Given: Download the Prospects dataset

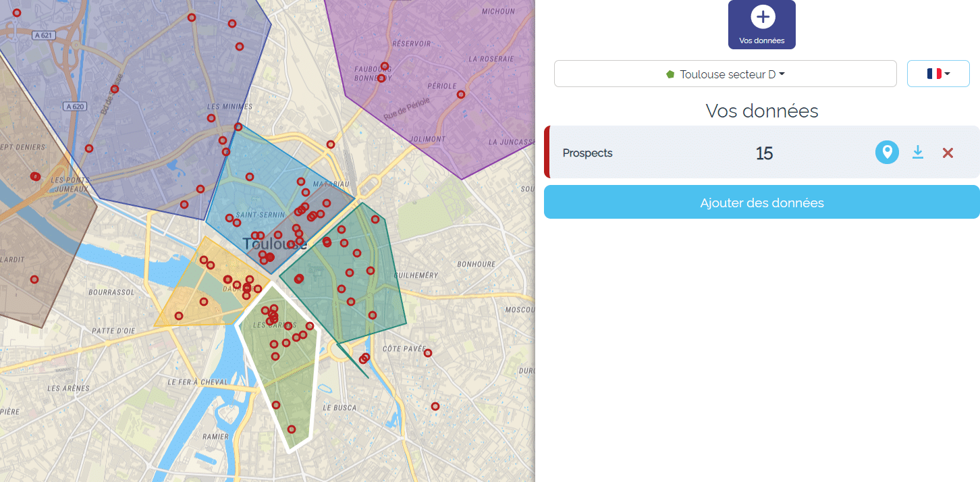Looking at the screenshot, I should 917,153.
